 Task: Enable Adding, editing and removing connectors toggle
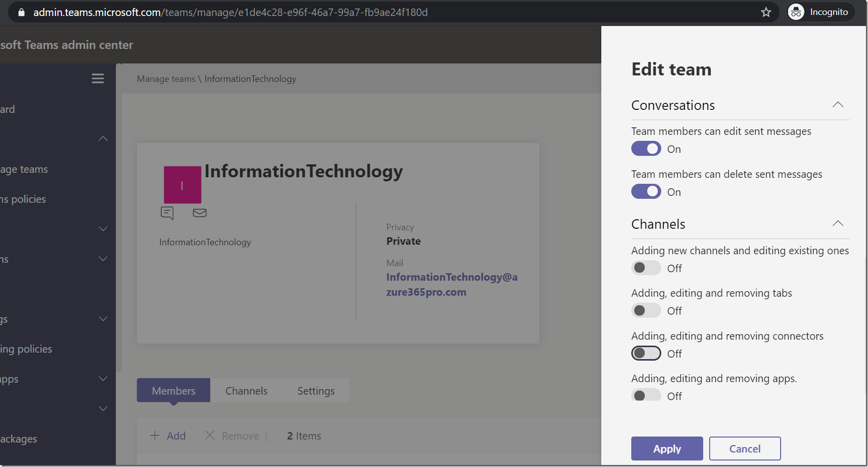pos(646,354)
